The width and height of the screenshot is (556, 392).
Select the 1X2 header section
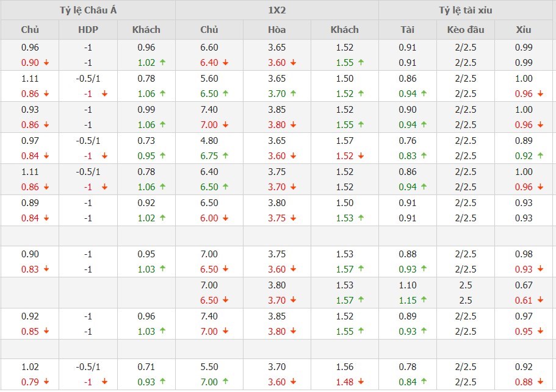276,10
